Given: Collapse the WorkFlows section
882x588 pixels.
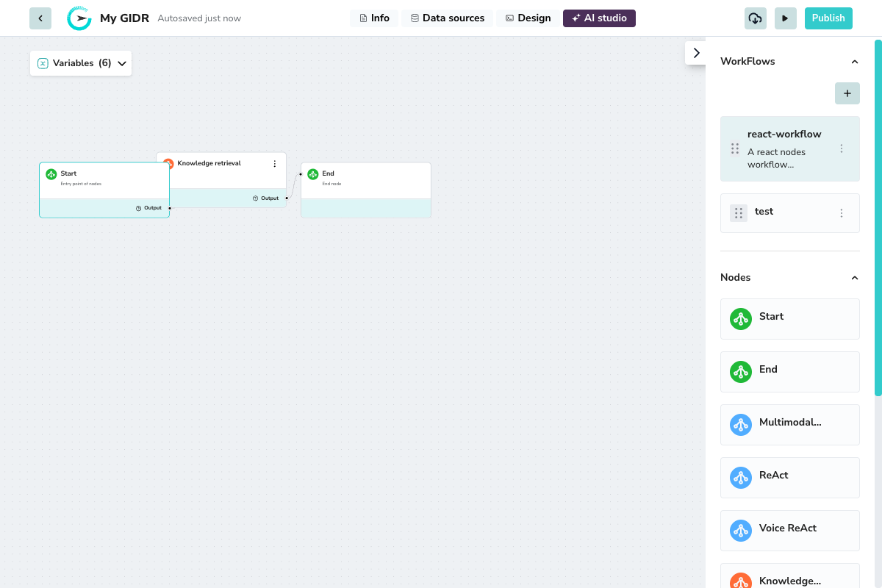Looking at the screenshot, I should tap(854, 62).
